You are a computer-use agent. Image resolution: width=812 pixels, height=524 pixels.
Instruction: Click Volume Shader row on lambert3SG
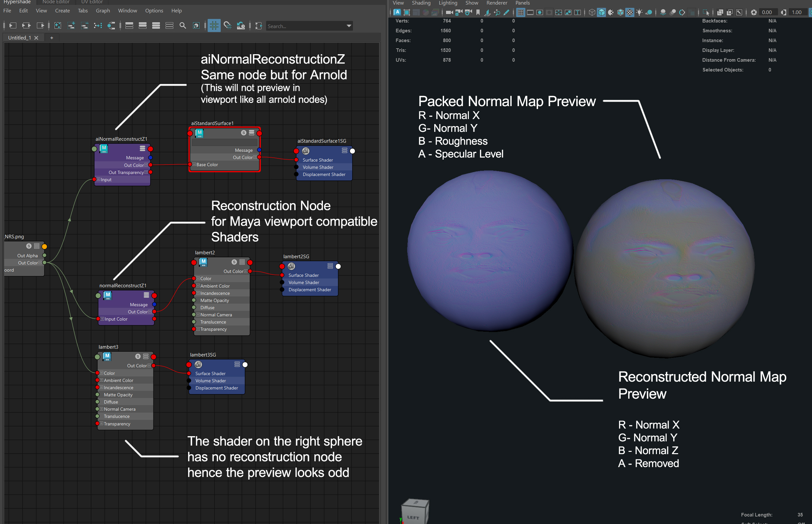[216, 381]
